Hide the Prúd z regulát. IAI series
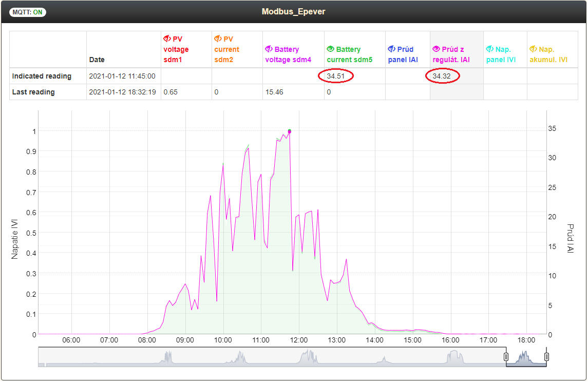Screen dimensions: 588x382 pos(436,49)
